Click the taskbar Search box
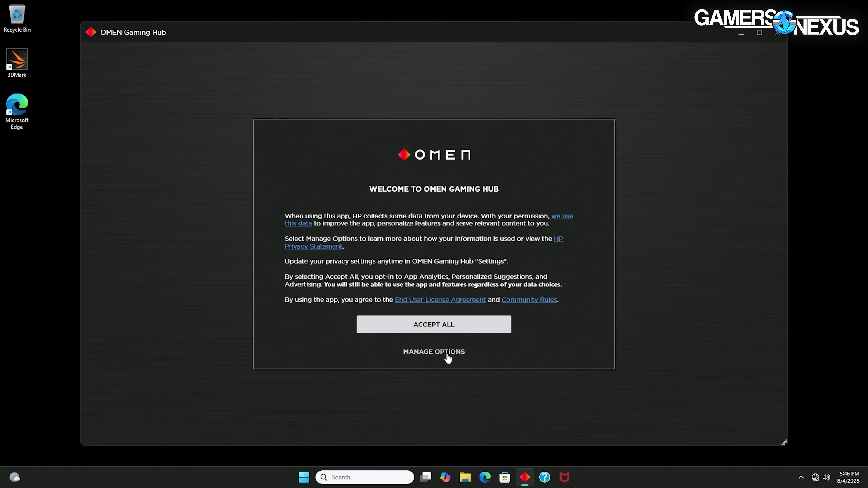The width and height of the screenshot is (868, 488). [365, 477]
